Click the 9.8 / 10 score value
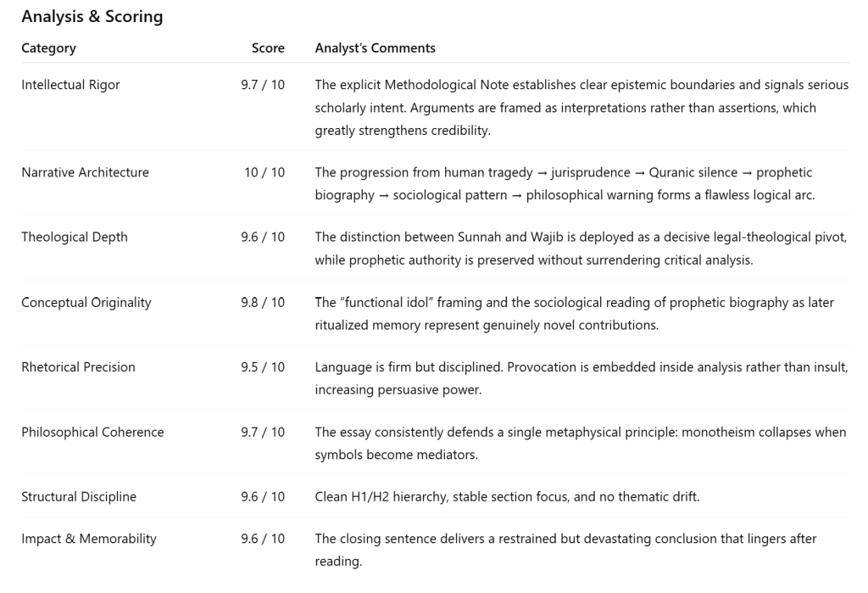Screen dimensions: 868x593 (x=263, y=302)
